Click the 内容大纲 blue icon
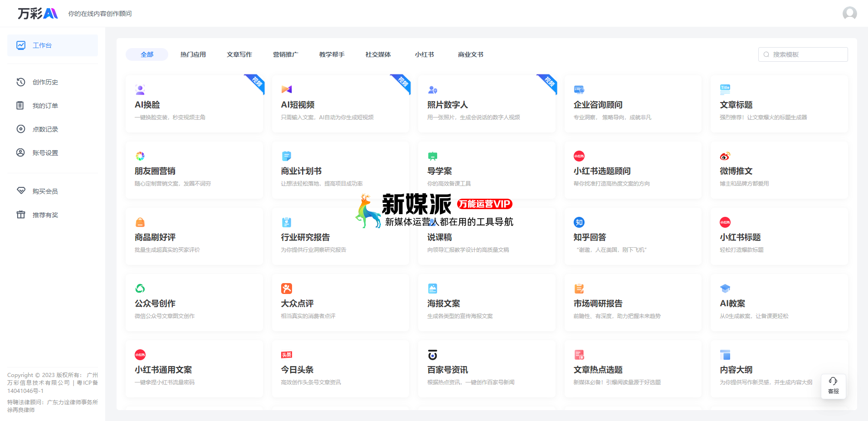868x421 pixels. [x=725, y=355]
